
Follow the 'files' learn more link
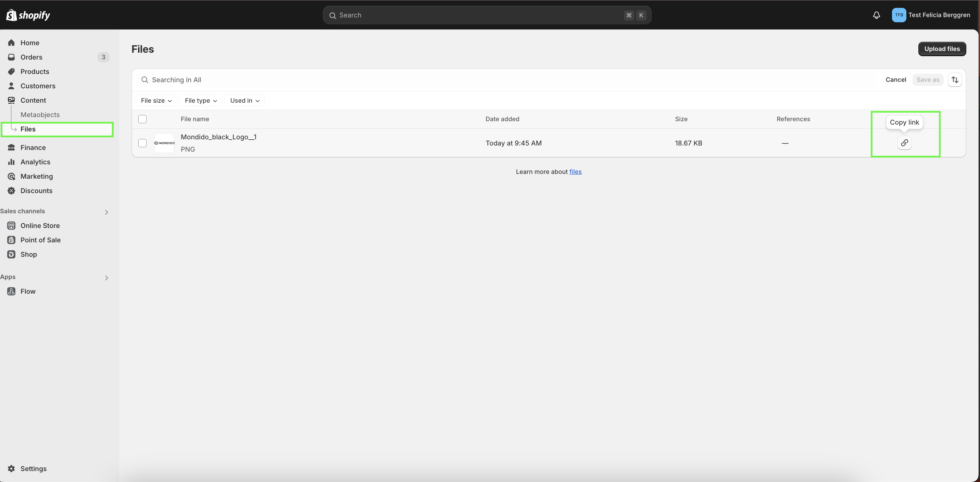(575, 172)
